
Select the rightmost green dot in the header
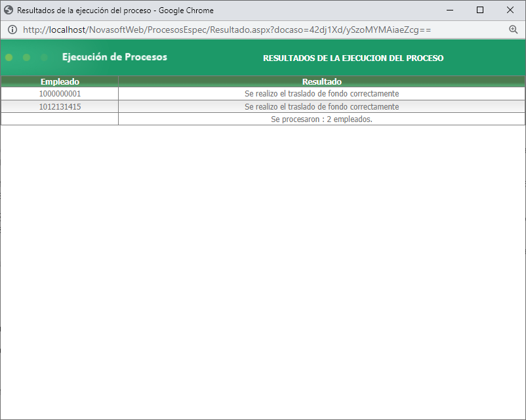point(44,57)
